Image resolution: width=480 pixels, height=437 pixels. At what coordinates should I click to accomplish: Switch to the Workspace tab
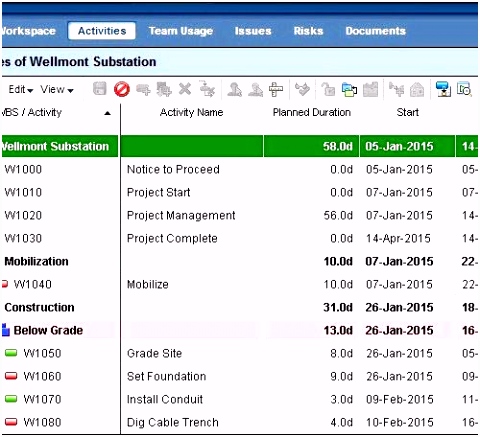coord(29,31)
